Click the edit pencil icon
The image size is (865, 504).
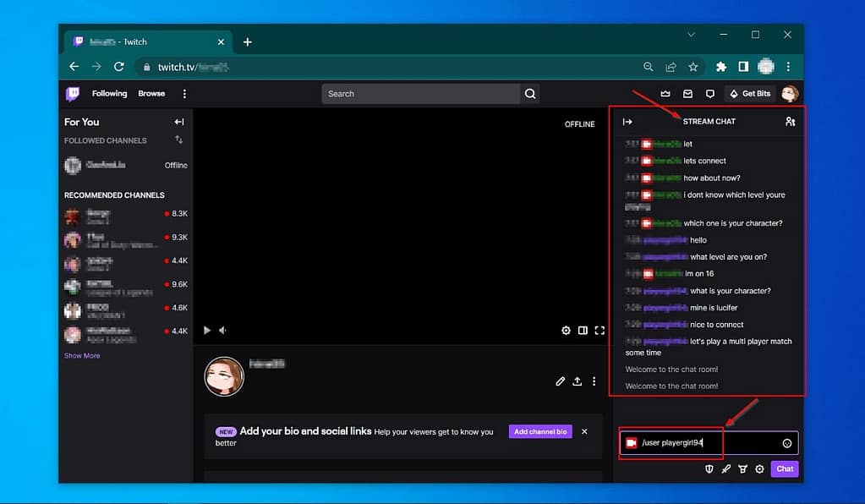[x=561, y=381]
